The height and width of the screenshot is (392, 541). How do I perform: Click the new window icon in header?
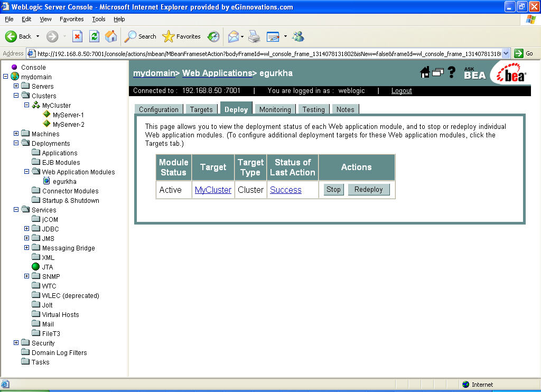438,72
